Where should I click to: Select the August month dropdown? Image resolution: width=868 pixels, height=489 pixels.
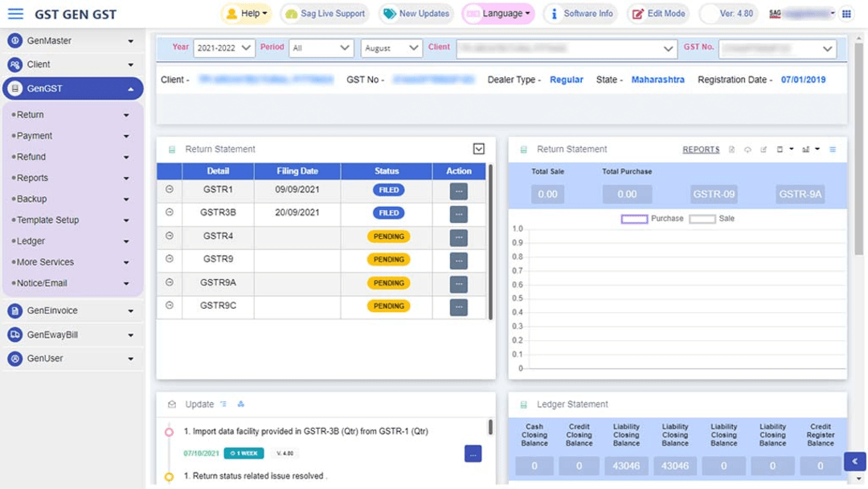391,47
